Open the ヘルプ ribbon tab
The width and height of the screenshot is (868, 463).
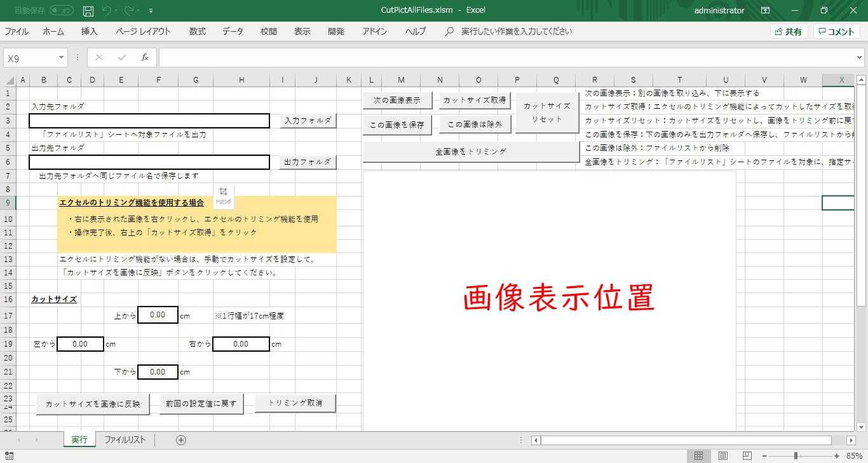coord(416,31)
